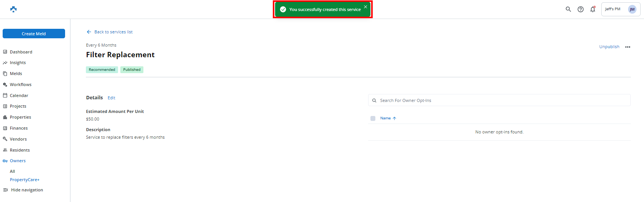
Task: Open the help question mark icon
Action: pyautogui.click(x=580, y=9)
